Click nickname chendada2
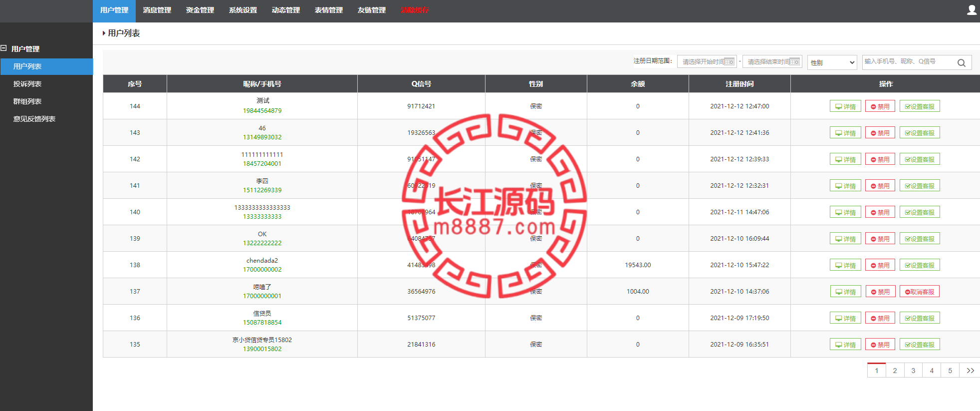Screen dimensions: 980x411 [262, 261]
